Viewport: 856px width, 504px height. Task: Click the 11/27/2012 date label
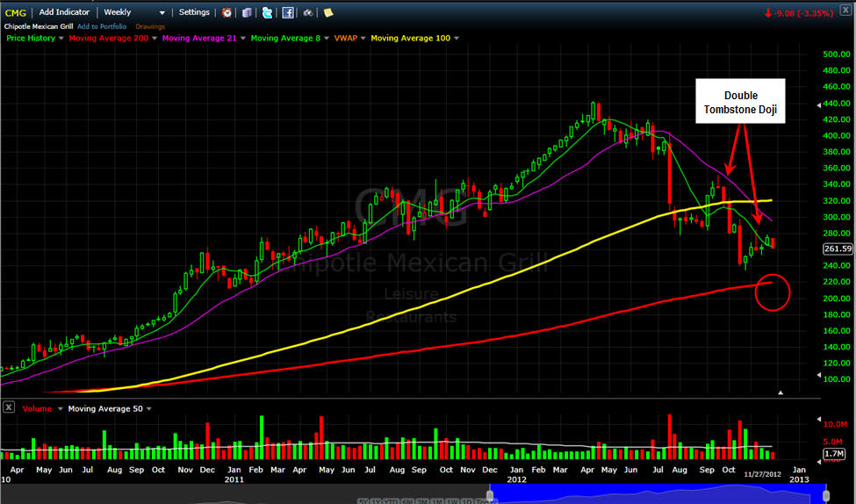point(763,474)
